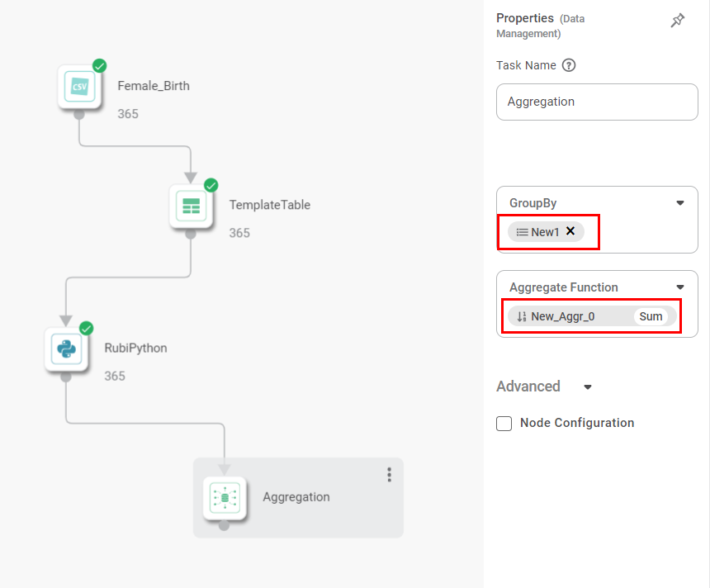Open the Aggregate Function dropdown
The width and height of the screenshot is (710, 588).
pyautogui.click(x=679, y=287)
